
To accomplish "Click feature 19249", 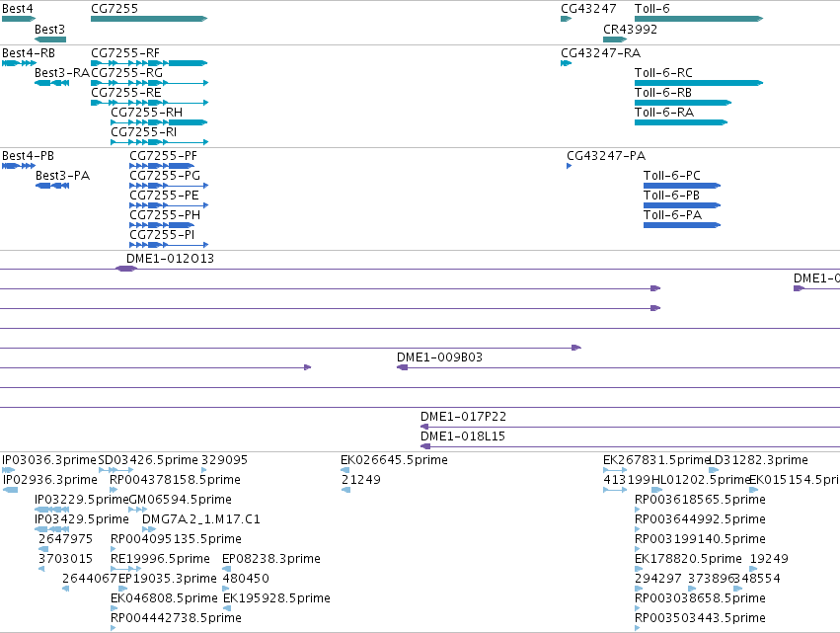I will (x=753, y=569).
